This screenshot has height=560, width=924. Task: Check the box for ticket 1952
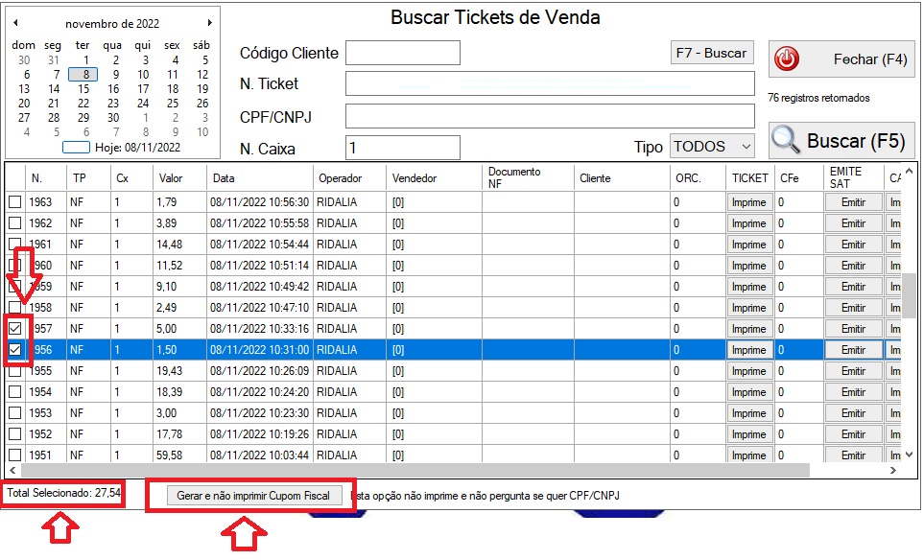tap(15, 434)
